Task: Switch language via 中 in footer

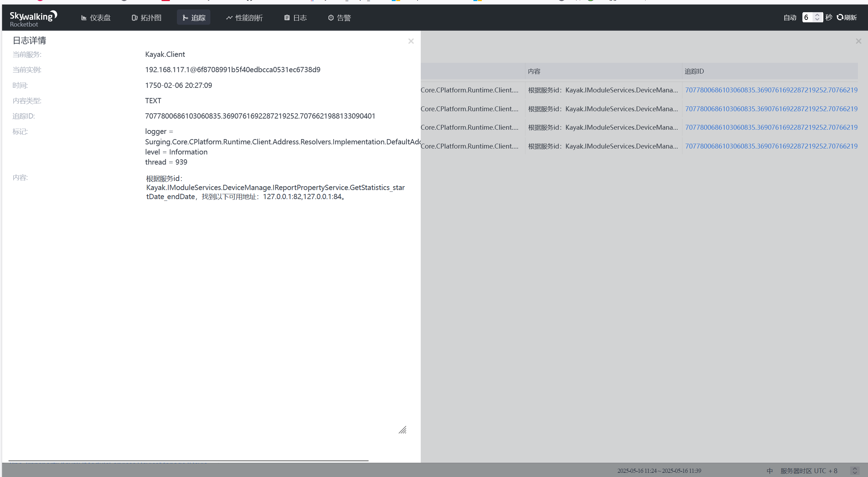Action: (x=770, y=471)
